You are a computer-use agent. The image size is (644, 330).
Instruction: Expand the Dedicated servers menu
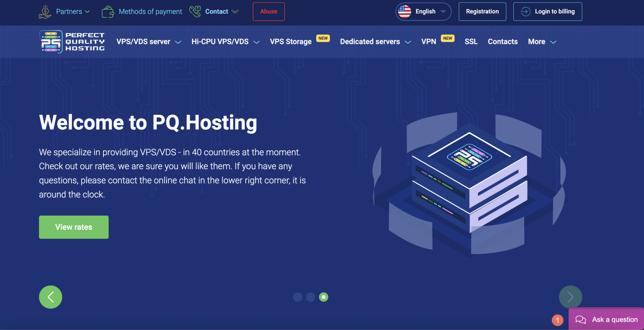[375, 41]
